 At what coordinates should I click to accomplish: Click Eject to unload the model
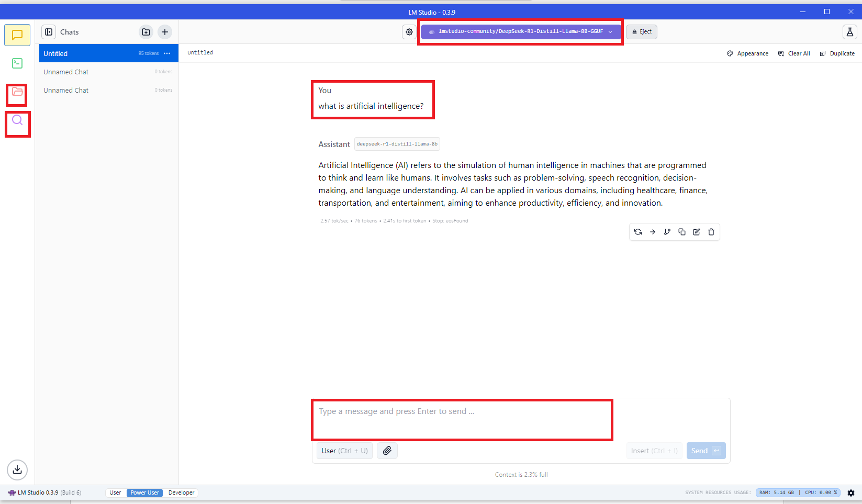(642, 32)
